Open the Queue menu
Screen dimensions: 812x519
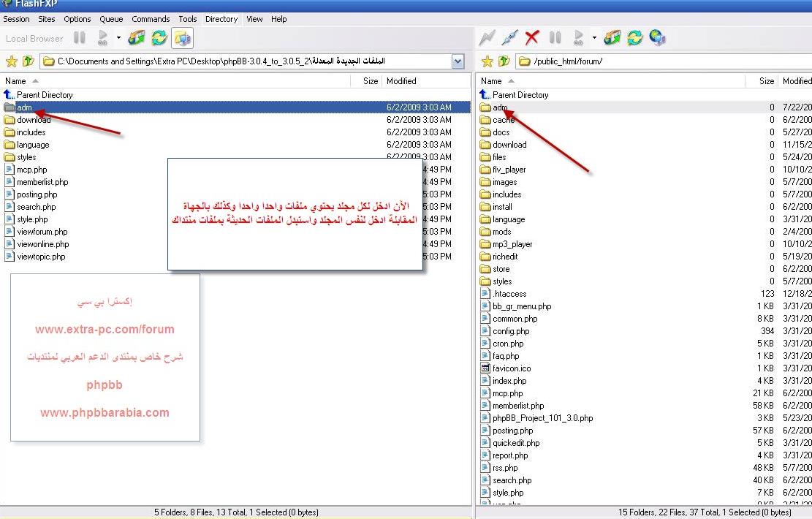coord(111,19)
